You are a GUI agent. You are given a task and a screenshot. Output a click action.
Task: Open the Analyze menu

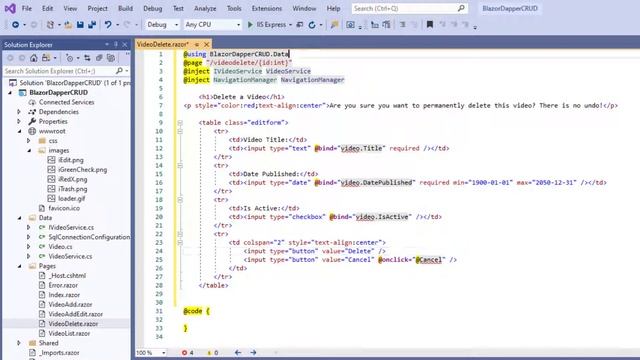coord(205,8)
